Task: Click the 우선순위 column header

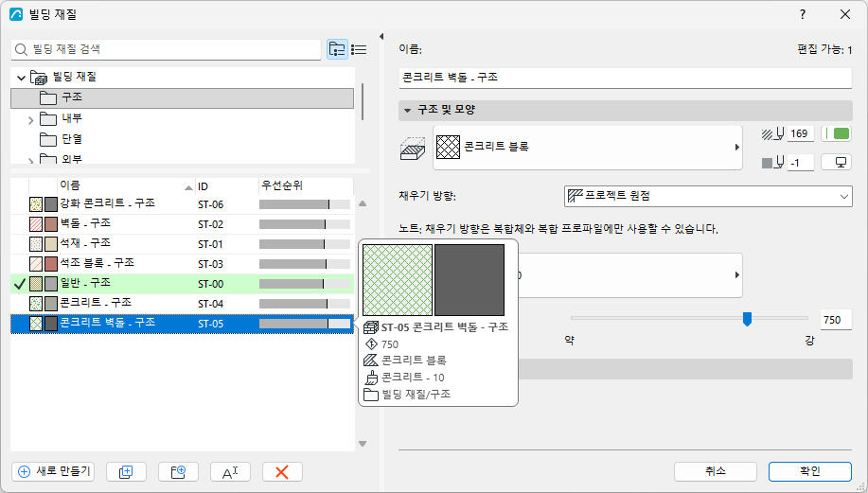Action: pos(306,185)
